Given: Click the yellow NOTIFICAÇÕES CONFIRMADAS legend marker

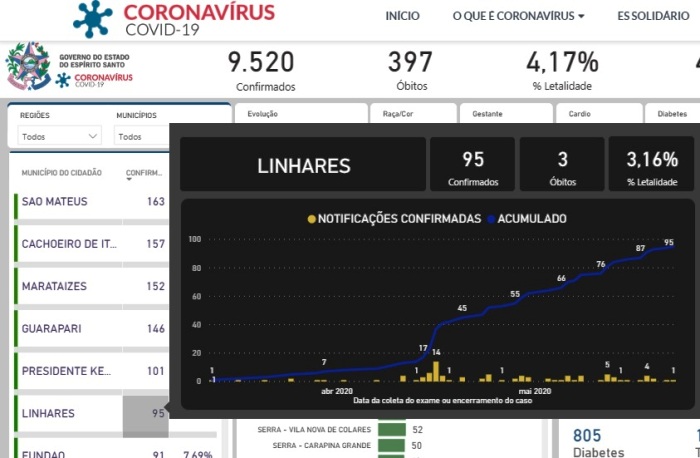Looking at the screenshot, I should 312,219.
